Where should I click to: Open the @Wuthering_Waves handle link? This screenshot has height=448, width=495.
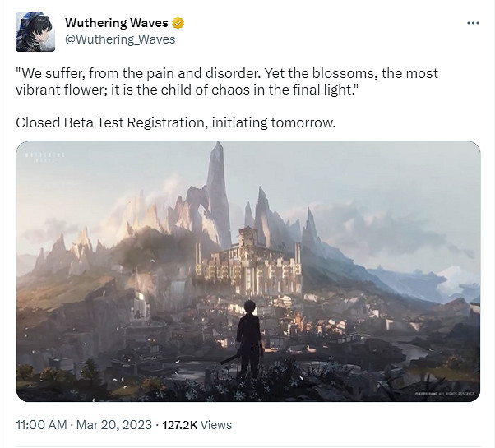tap(120, 39)
